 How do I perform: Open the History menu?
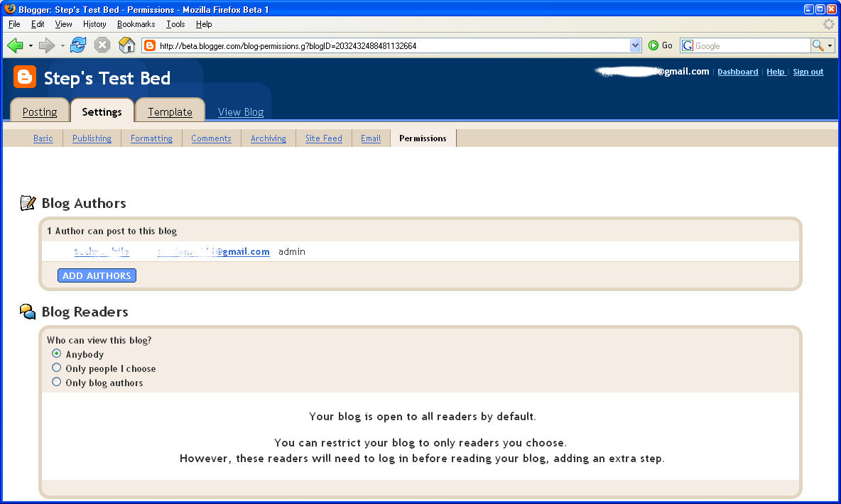coord(94,24)
